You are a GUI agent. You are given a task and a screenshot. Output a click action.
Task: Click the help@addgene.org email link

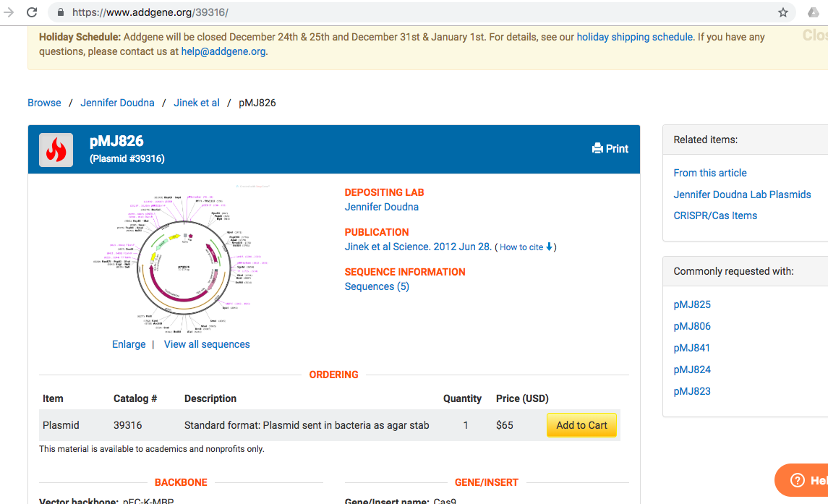[x=223, y=51]
